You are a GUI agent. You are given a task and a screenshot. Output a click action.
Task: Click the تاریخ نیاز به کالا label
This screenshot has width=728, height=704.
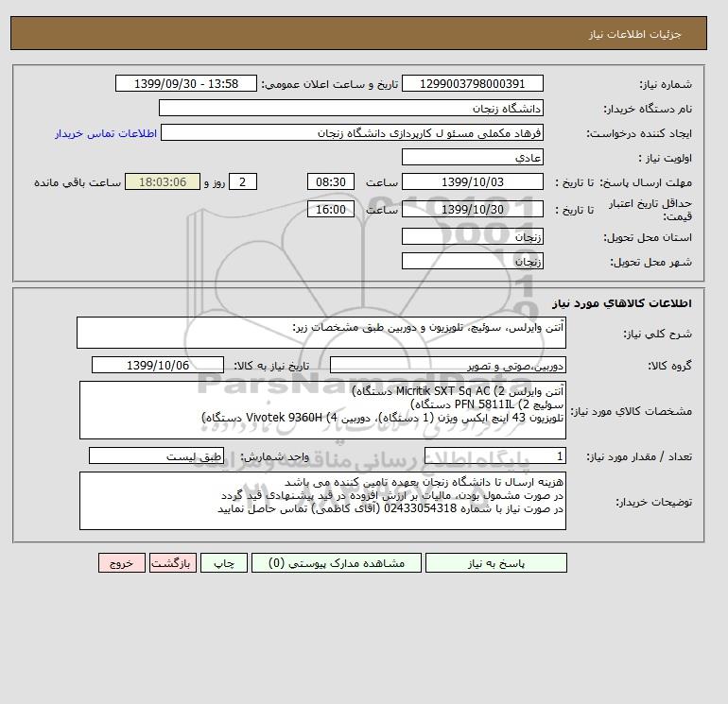click(271, 366)
